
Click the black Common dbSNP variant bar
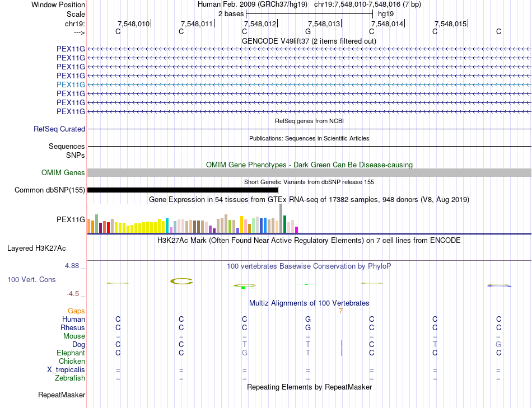[183, 190]
